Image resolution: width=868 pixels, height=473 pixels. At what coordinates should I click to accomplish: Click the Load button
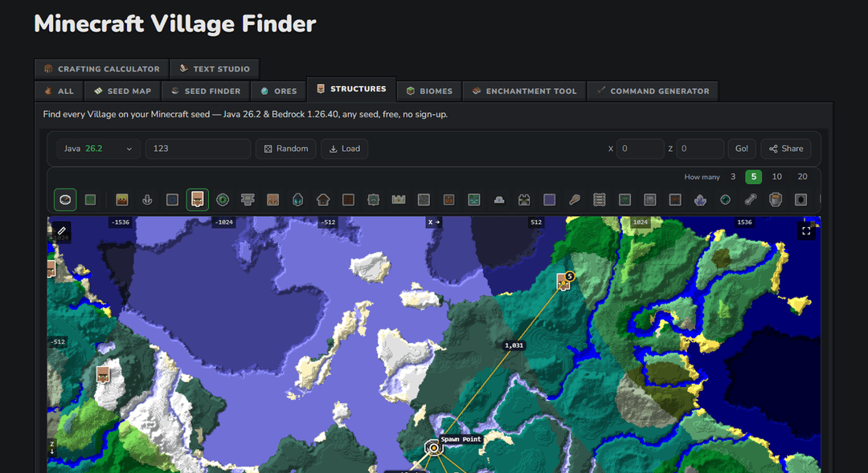click(x=344, y=149)
